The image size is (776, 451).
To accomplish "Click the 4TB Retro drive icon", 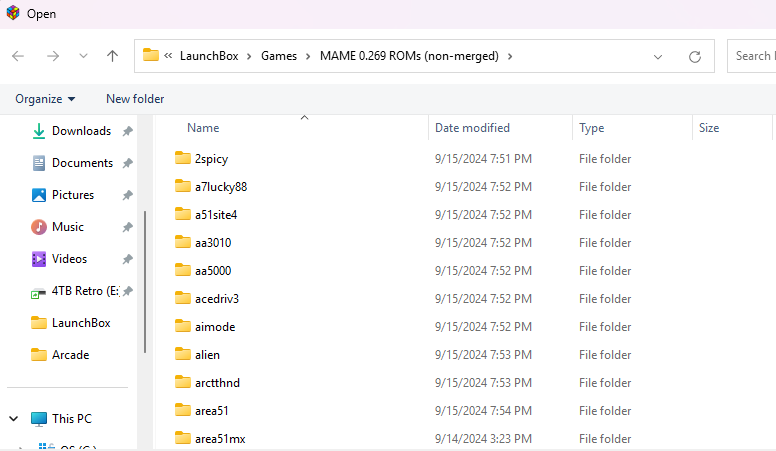I will (38, 293).
